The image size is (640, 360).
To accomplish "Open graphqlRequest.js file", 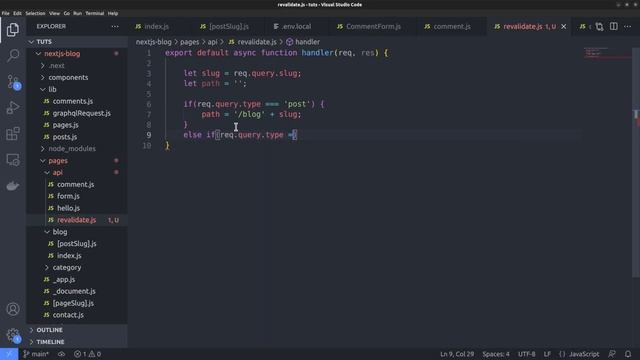I will [x=77, y=113].
